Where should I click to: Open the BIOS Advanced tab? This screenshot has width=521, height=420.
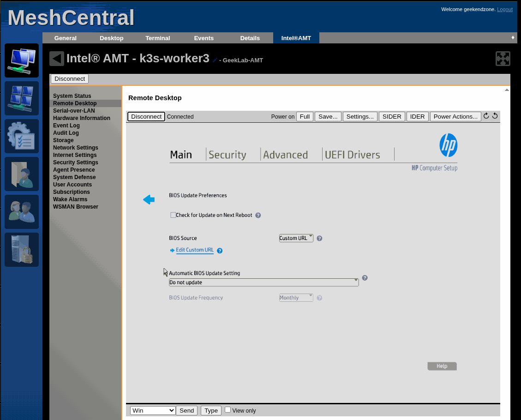click(286, 155)
